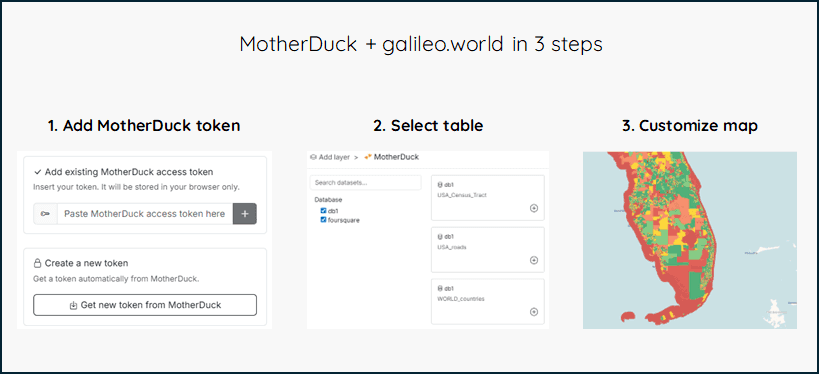
Task: Open the USA_Census_Tract dataset card
Action: (488, 197)
